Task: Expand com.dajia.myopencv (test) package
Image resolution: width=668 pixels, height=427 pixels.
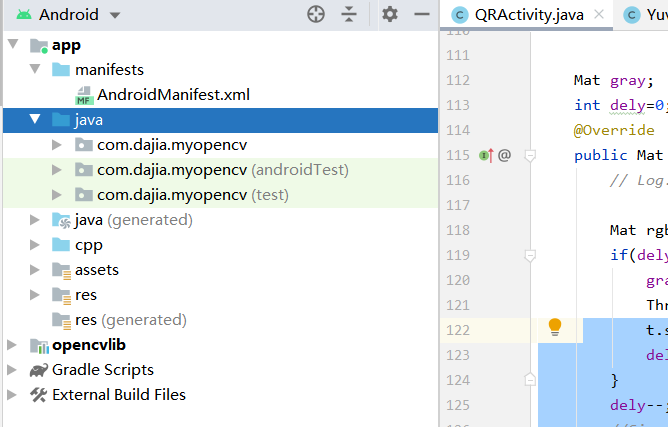Action: (56, 195)
